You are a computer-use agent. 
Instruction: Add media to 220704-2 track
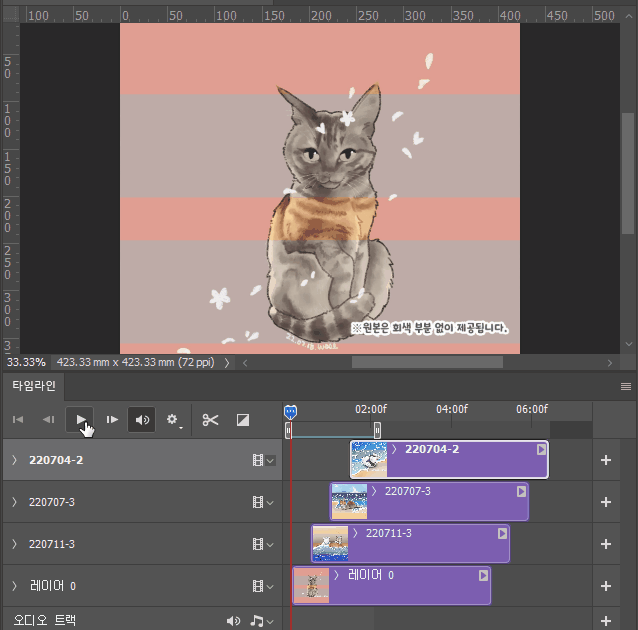pos(606,460)
